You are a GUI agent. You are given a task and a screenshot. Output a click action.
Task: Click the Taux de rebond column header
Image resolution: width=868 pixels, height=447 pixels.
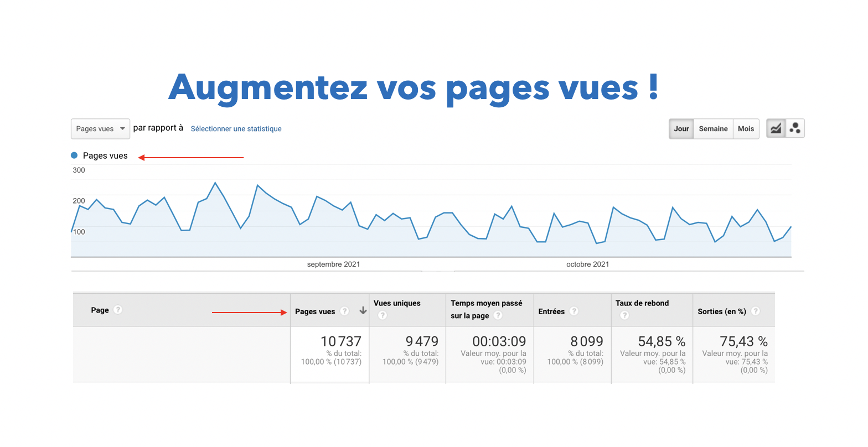(x=642, y=303)
